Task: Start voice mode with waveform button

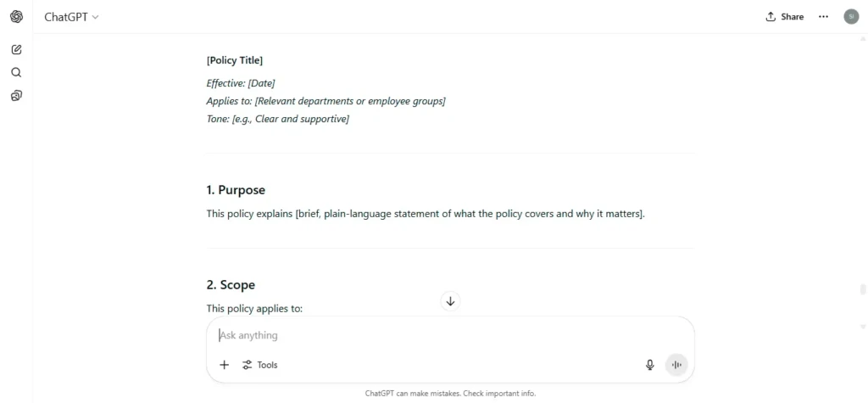Action: (676, 365)
